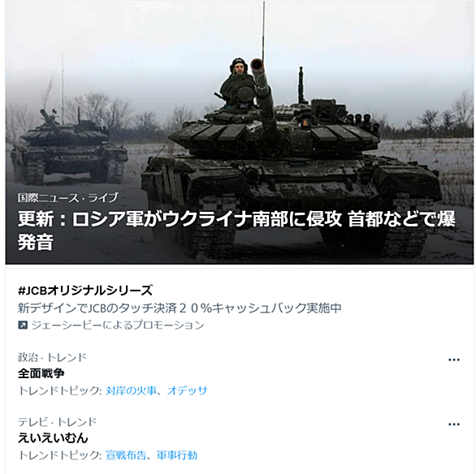
Task: Click トレンドトピック label under えいえいむん
Action: pos(59,455)
